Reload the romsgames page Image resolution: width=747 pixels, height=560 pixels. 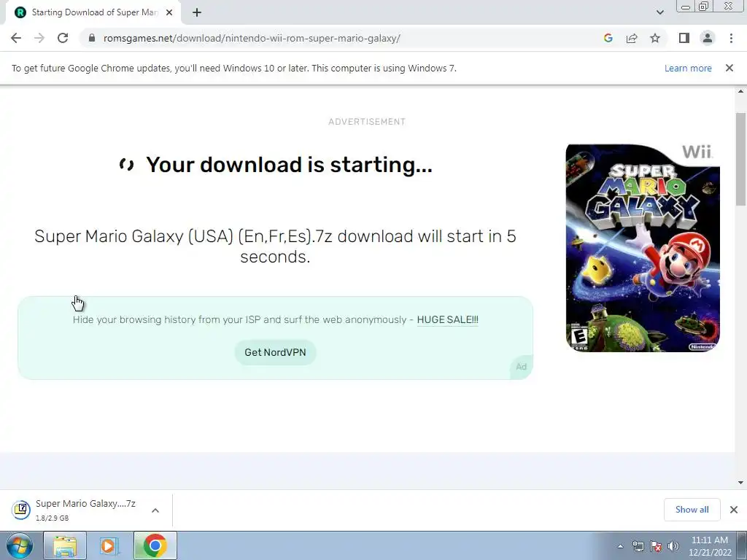[x=63, y=38]
